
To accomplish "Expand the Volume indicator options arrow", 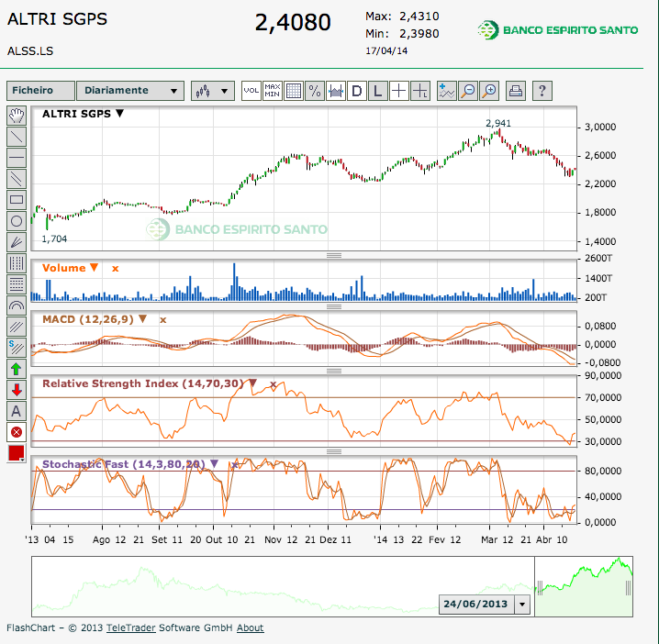I will pos(95,268).
